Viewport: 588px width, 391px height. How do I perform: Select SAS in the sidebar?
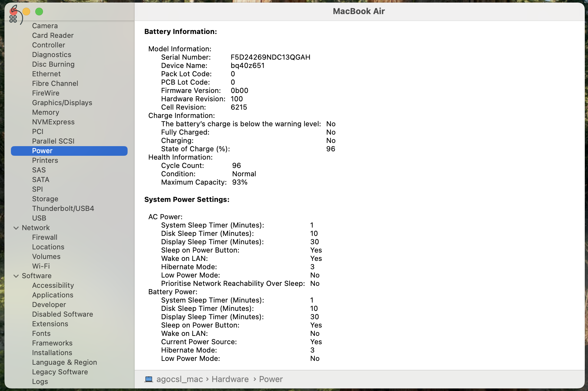click(x=39, y=170)
